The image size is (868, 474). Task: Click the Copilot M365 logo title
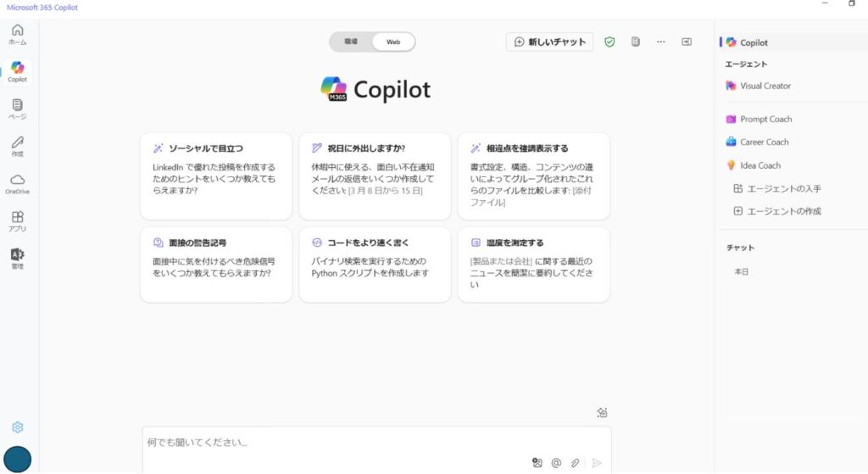376,89
